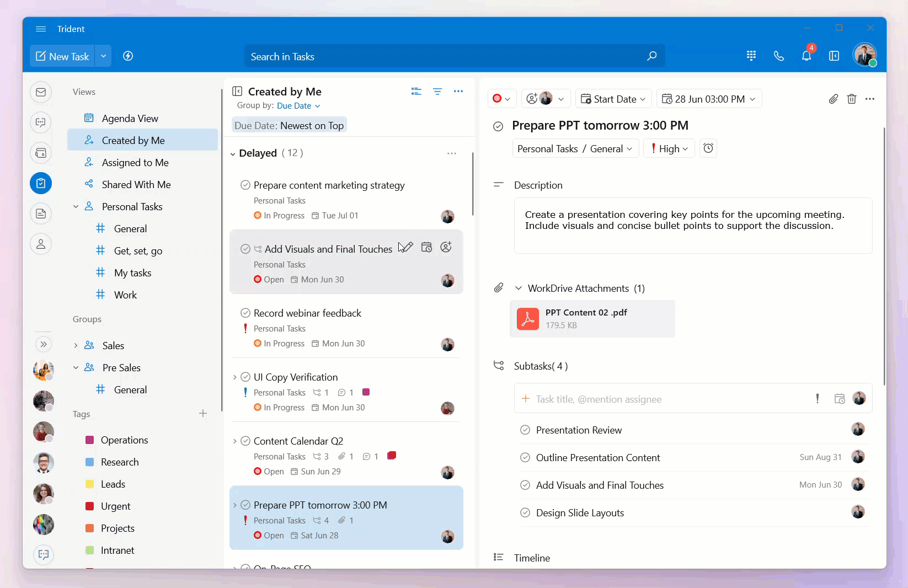This screenshot has height=588, width=908.
Task: Open more options for Created by Me list
Action: point(458,92)
